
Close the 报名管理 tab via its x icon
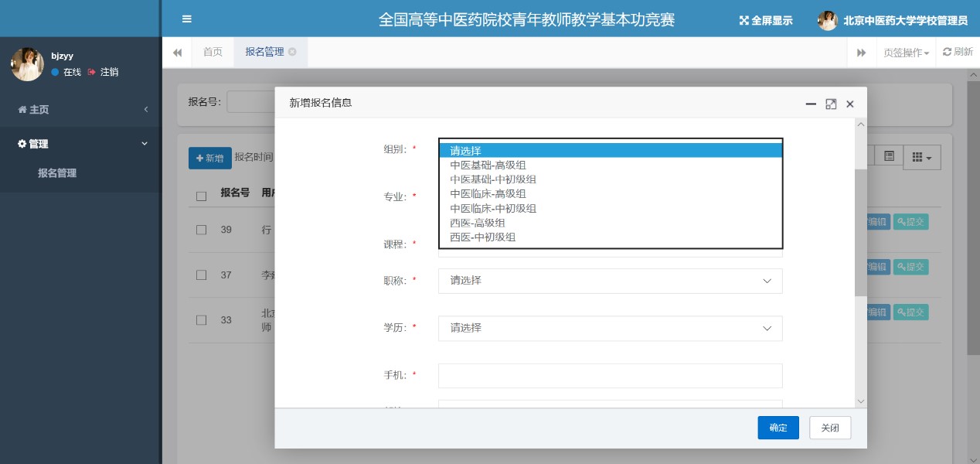point(292,52)
